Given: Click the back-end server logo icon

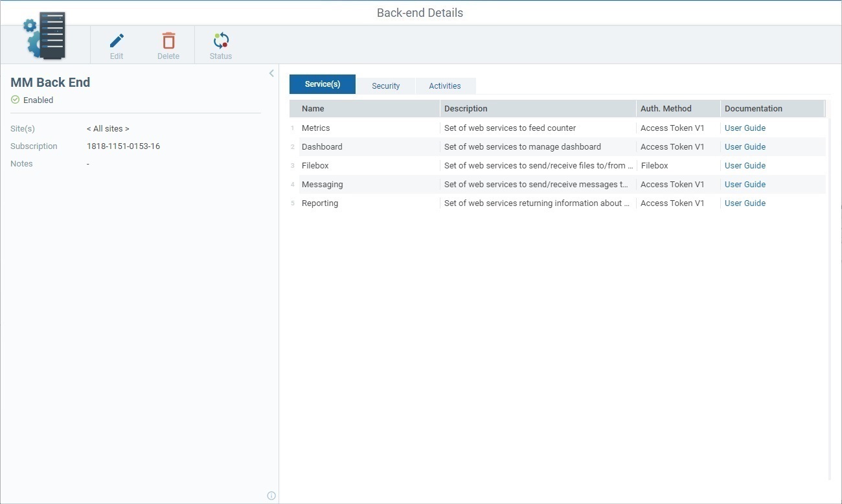Looking at the screenshot, I should 45,36.
